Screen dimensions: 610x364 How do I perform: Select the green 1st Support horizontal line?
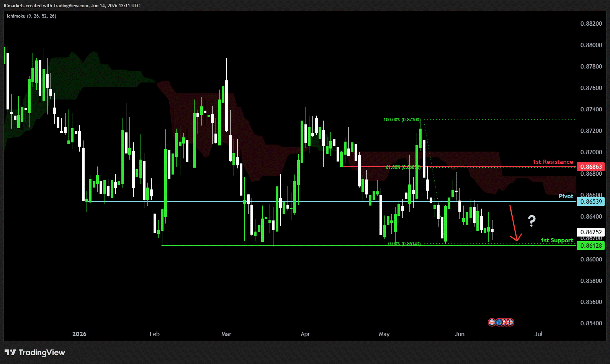coord(369,245)
